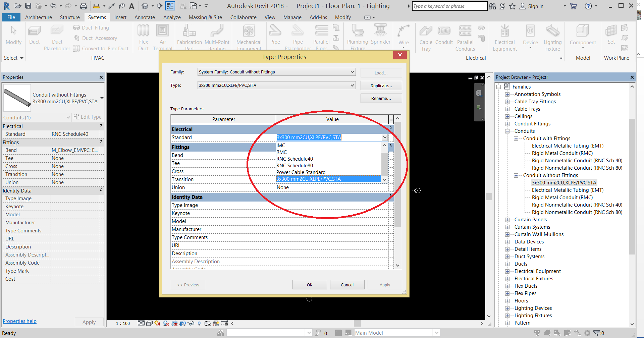Click the Print icon in quick access toolbar

[84, 6]
